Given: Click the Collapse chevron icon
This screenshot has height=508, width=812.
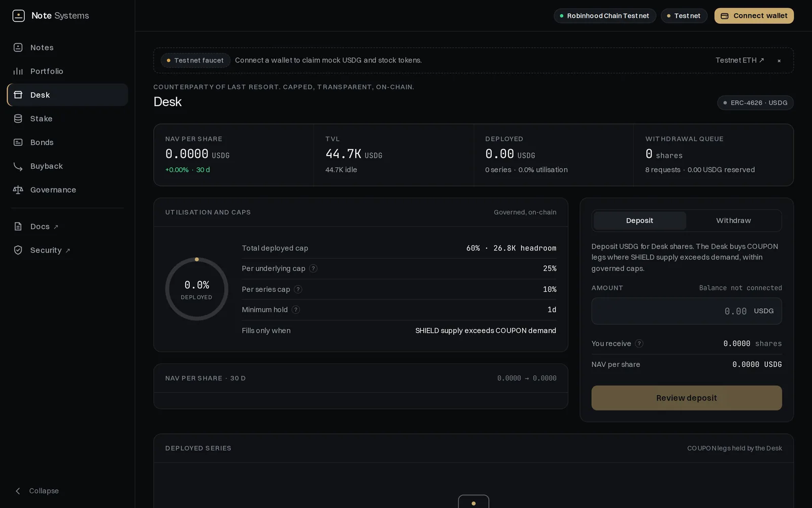Looking at the screenshot, I should click(x=18, y=491).
